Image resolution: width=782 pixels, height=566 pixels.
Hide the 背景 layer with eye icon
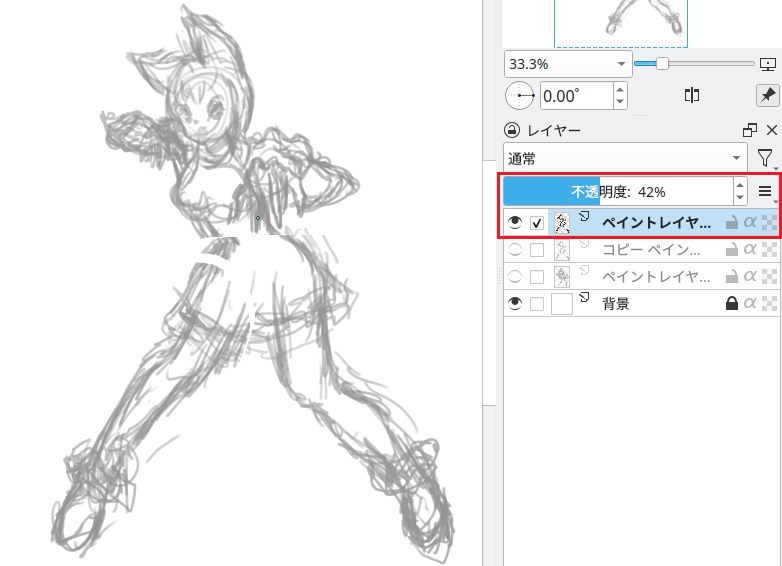point(515,304)
